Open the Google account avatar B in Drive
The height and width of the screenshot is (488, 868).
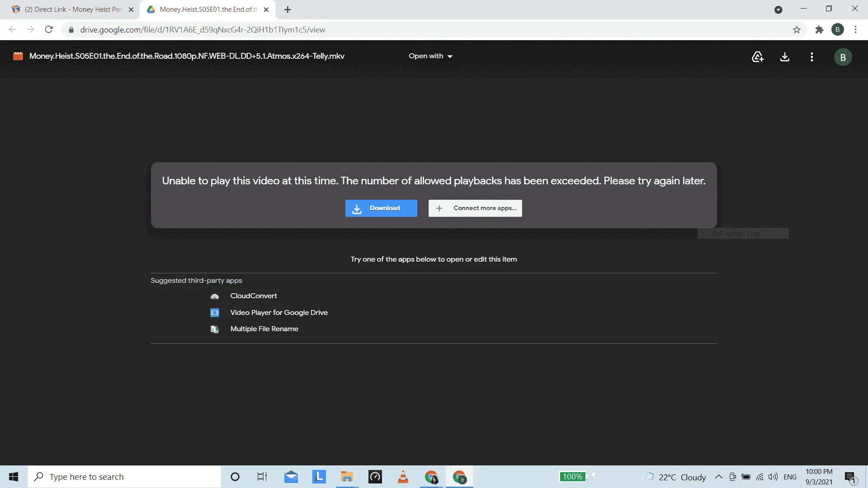click(x=843, y=57)
